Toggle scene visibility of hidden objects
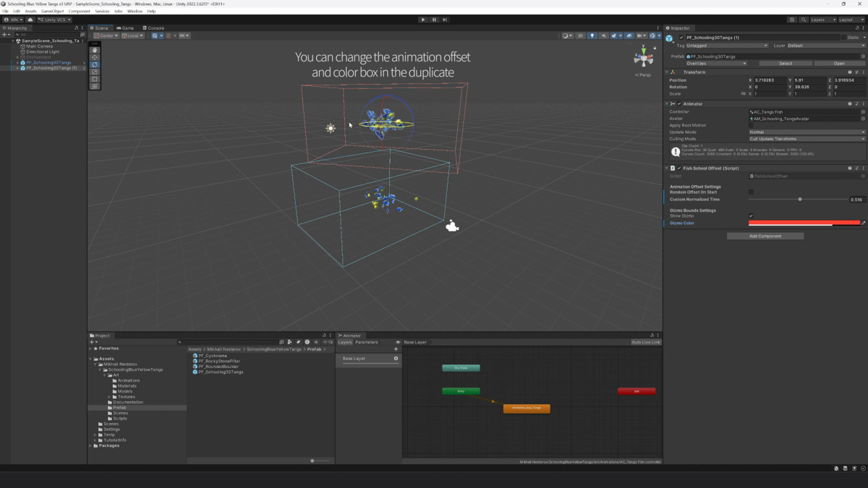Screen dimensions: 868x488 click(630, 35)
